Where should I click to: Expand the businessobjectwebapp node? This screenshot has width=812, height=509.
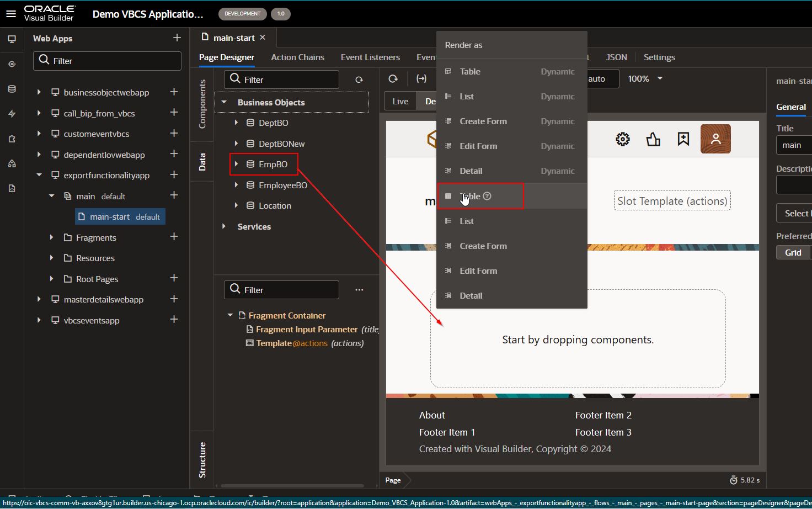pos(39,92)
